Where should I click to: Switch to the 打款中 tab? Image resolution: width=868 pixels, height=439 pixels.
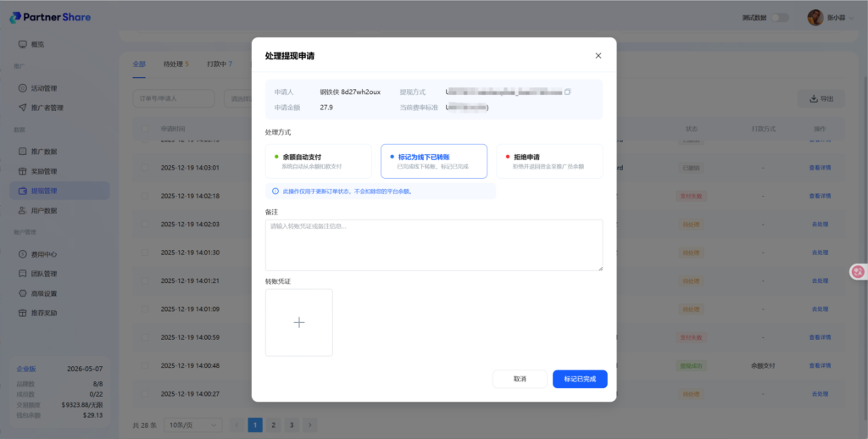coord(219,64)
